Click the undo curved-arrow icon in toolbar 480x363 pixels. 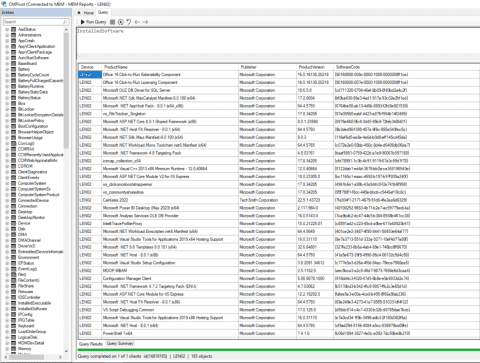click(129, 22)
